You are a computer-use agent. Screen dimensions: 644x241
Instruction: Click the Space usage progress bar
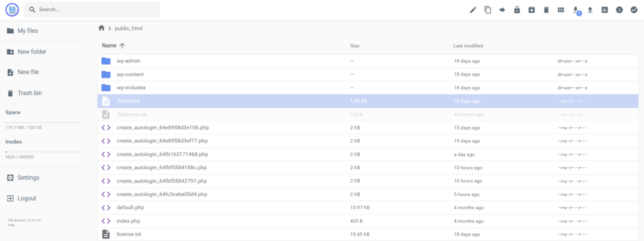43,123
